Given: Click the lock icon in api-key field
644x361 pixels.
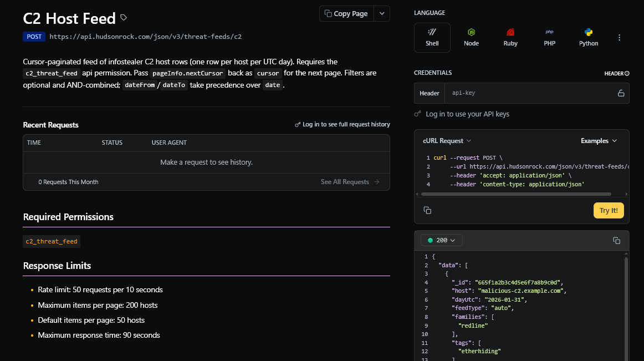Looking at the screenshot, I should 621,93.
